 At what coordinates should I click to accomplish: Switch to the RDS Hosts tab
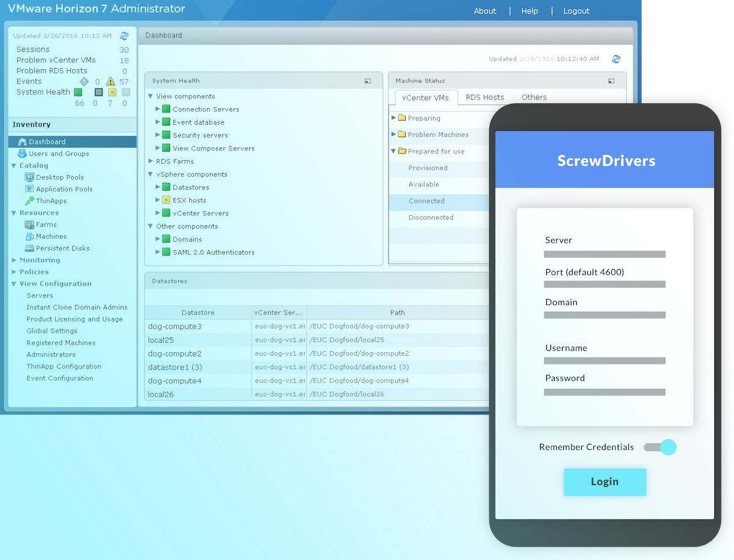pyautogui.click(x=485, y=97)
